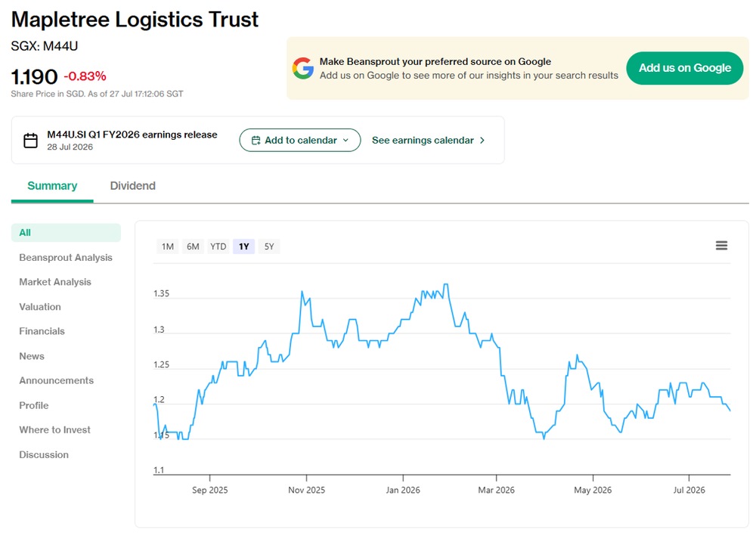The width and height of the screenshot is (756, 536).
Task: Click the small calendar icon inside Add to calendar
Action: tap(256, 141)
